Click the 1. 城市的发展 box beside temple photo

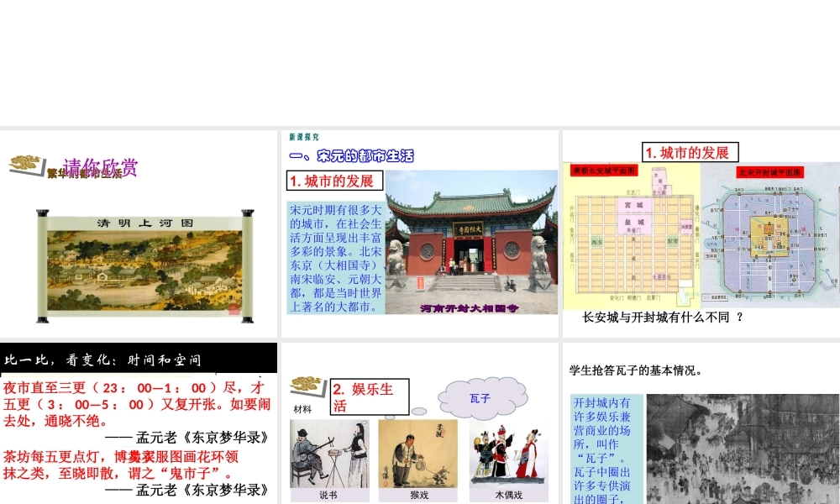(335, 181)
